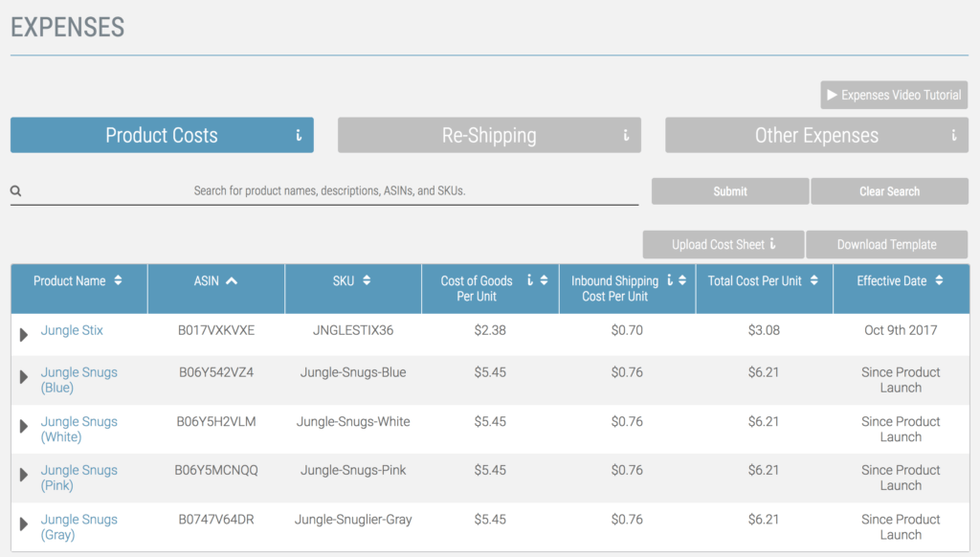980x557 pixels.
Task: Click the Clear Search button
Action: [x=889, y=191]
